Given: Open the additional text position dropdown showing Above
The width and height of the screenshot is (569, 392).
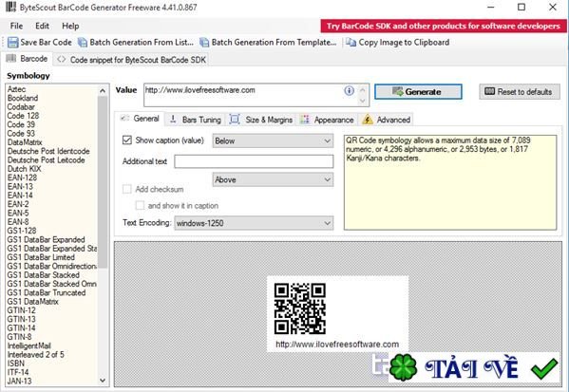Looking at the screenshot, I should coord(273,179).
